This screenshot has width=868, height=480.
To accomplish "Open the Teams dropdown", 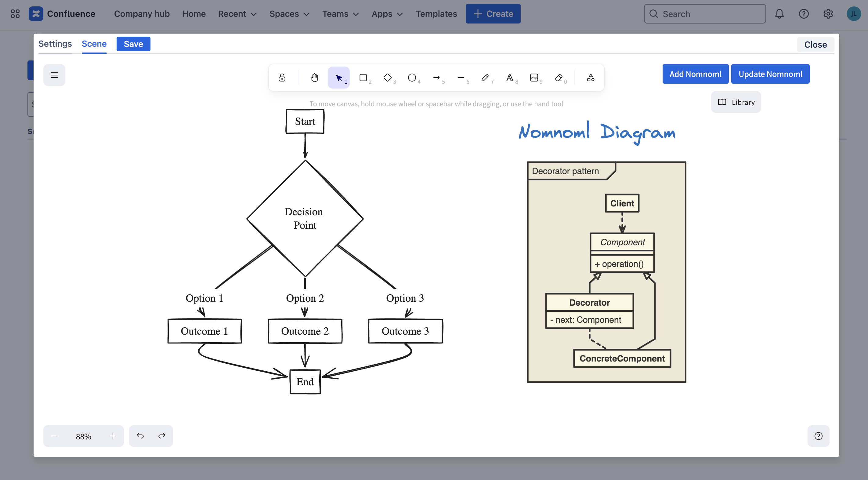I will pyautogui.click(x=340, y=14).
